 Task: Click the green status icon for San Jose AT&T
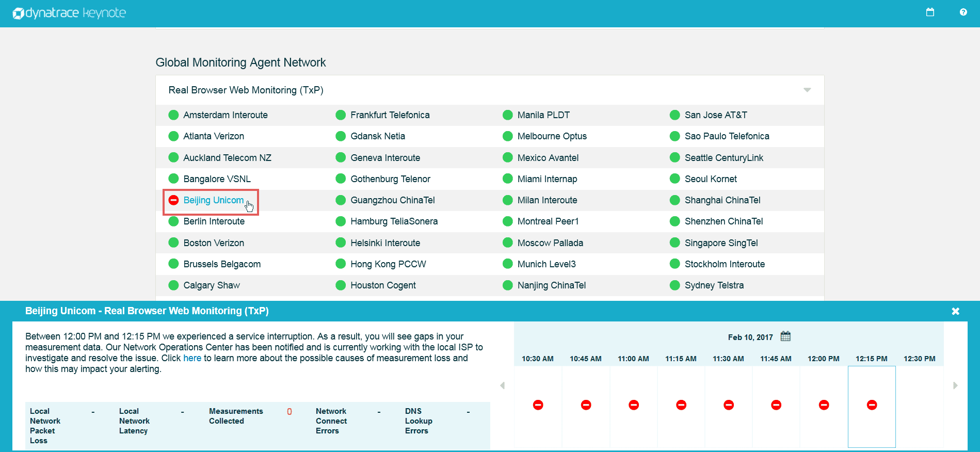674,115
